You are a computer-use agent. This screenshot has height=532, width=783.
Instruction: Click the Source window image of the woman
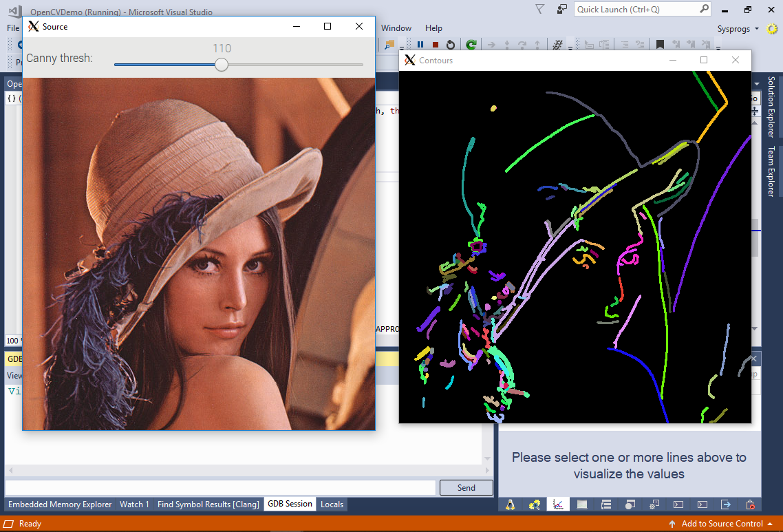coord(199,254)
